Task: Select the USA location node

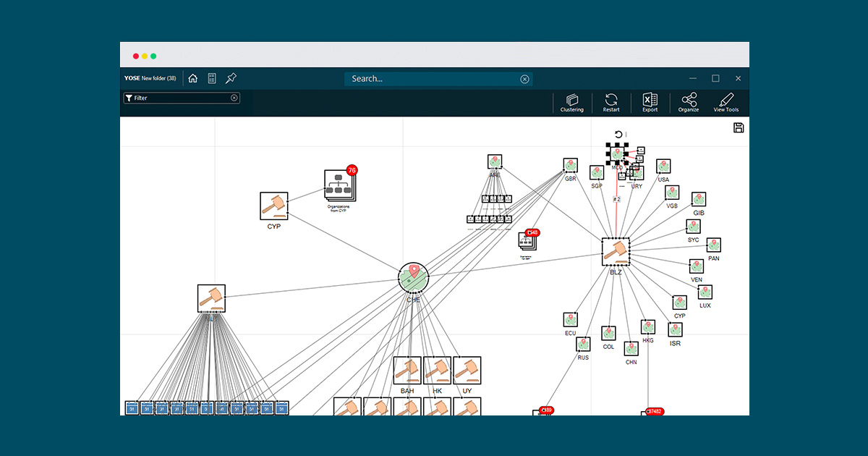Action: click(663, 167)
